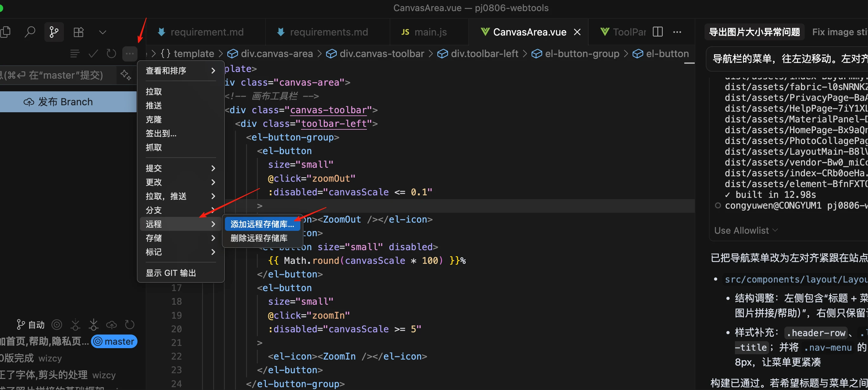Click the graph pull download icon

[93, 325]
